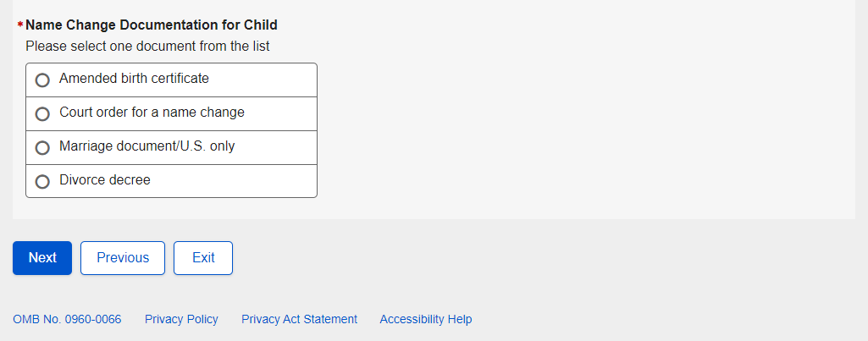Choose Court order for a name change

click(42, 114)
